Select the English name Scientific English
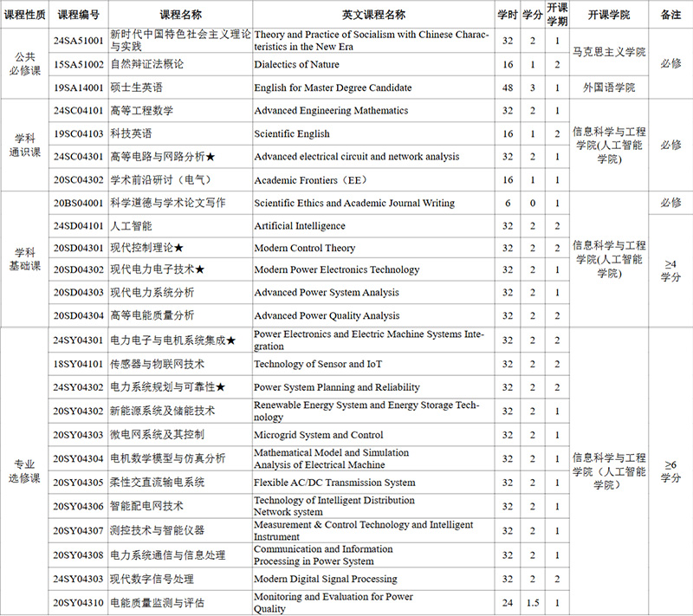This screenshot has height=616, width=693. [x=292, y=133]
